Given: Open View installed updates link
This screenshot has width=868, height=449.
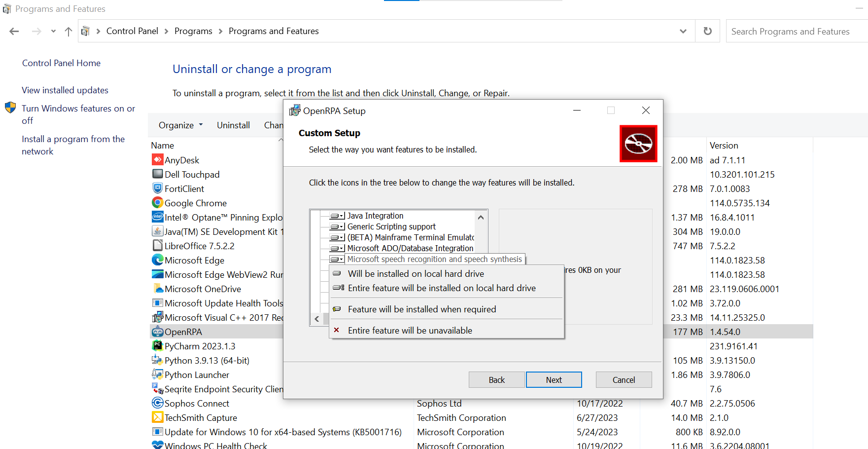Looking at the screenshot, I should [x=65, y=90].
